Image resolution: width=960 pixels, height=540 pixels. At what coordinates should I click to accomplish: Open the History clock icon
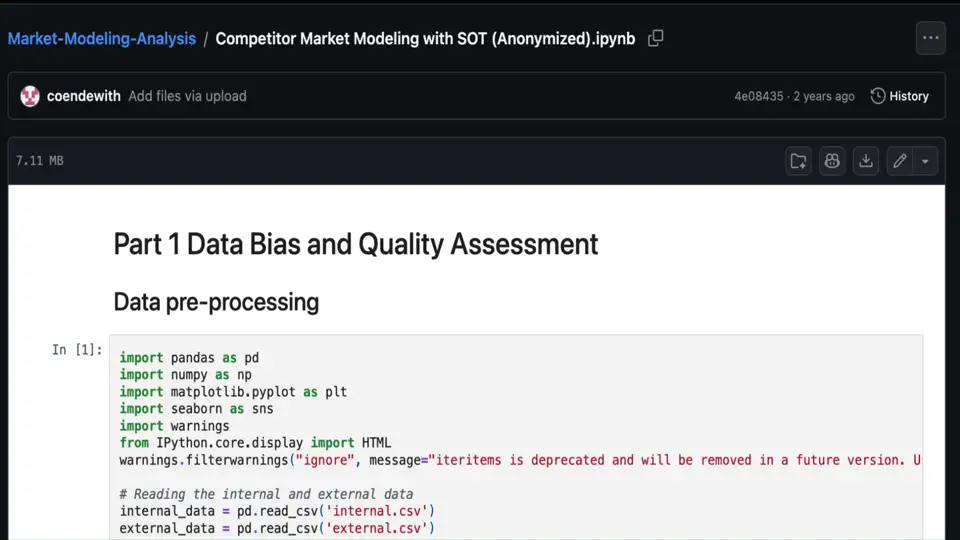click(878, 96)
